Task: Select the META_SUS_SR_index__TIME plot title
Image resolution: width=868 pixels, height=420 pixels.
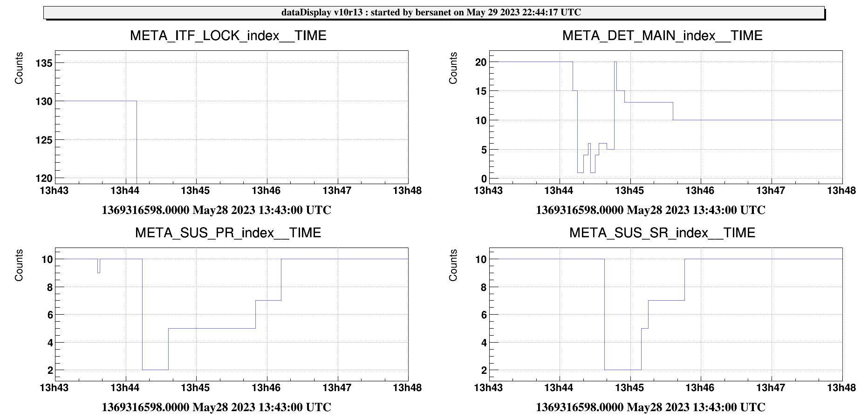Action: tap(662, 233)
